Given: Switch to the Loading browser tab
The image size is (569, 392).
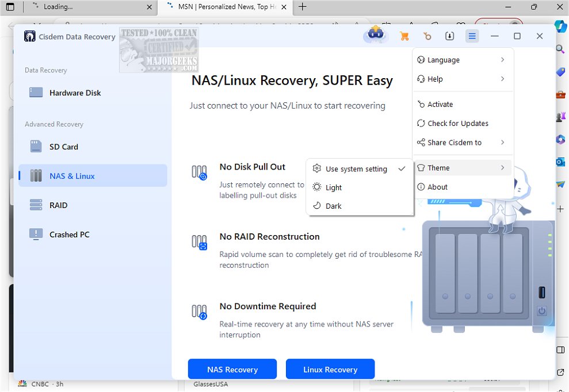Looking at the screenshot, I should point(91,7).
